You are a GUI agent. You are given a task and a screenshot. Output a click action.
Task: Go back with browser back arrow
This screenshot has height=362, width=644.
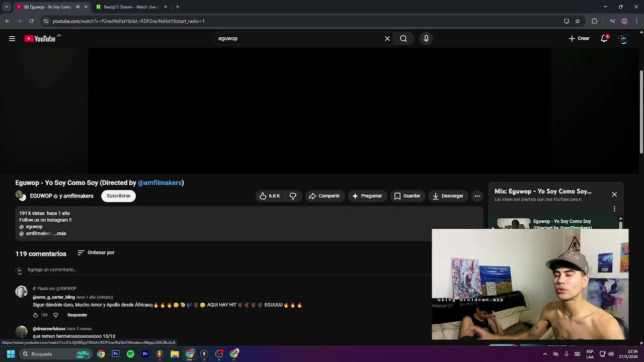pos(7,21)
